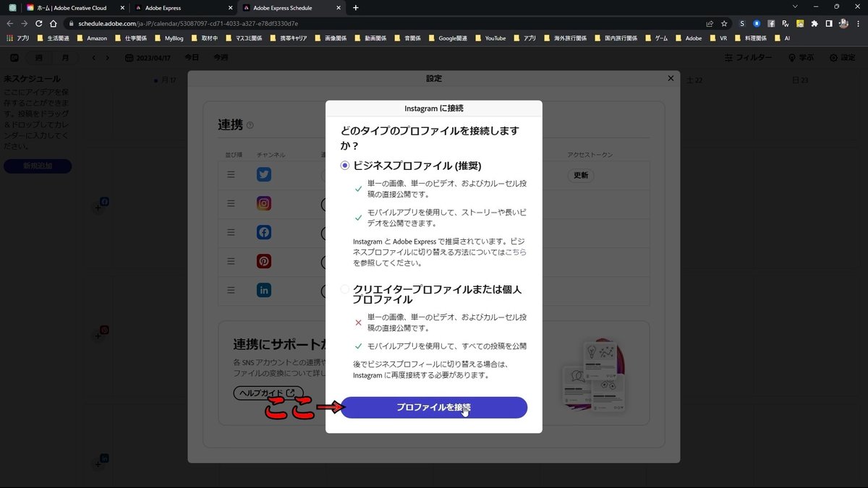Open the フィルター options
This screenshot has height=488, width=868.
(x=747, y=58)
